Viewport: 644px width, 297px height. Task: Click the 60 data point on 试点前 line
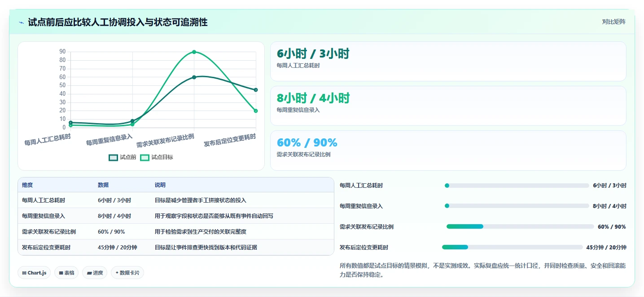[x=194, y=77]
